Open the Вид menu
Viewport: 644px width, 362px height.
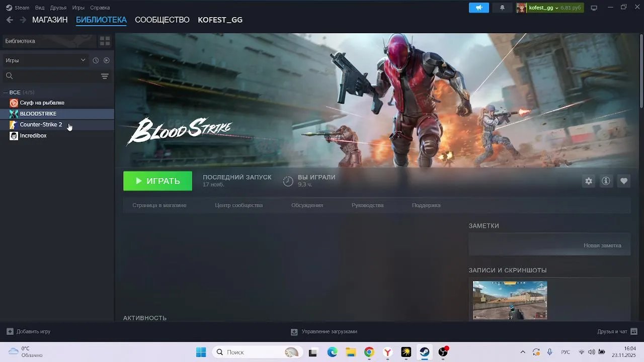pos(40,8)
